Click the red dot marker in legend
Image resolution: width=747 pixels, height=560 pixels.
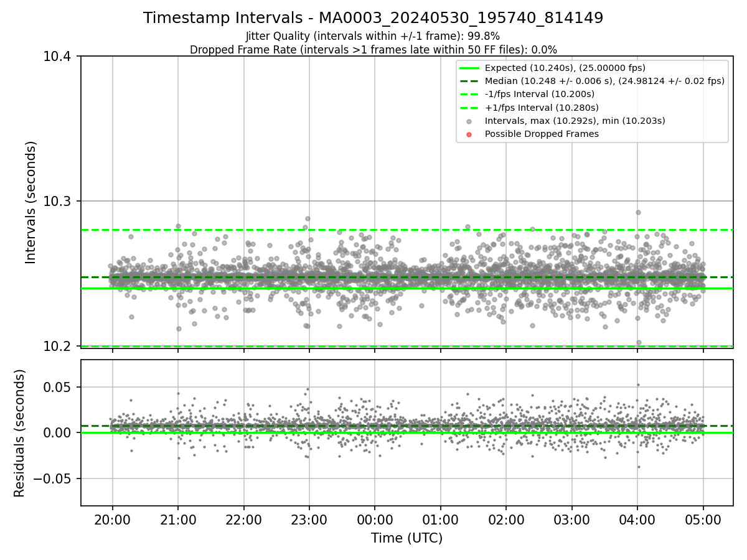coord(469,134)
